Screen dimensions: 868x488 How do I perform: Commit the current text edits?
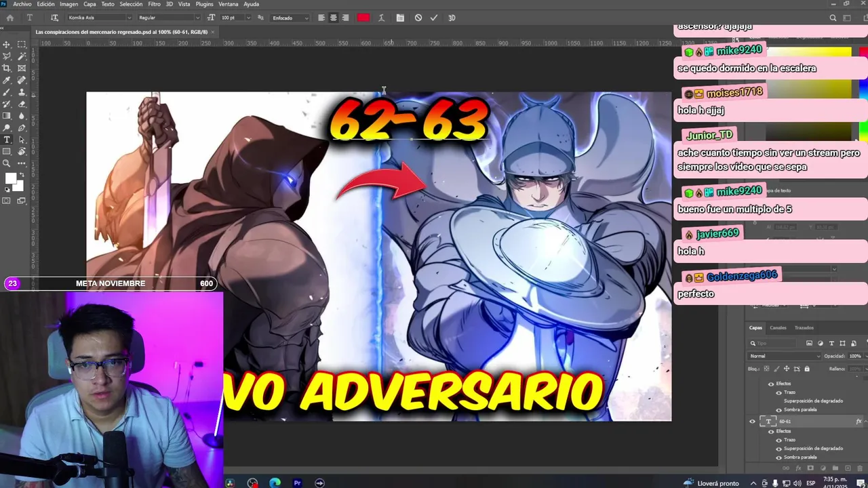434,18
